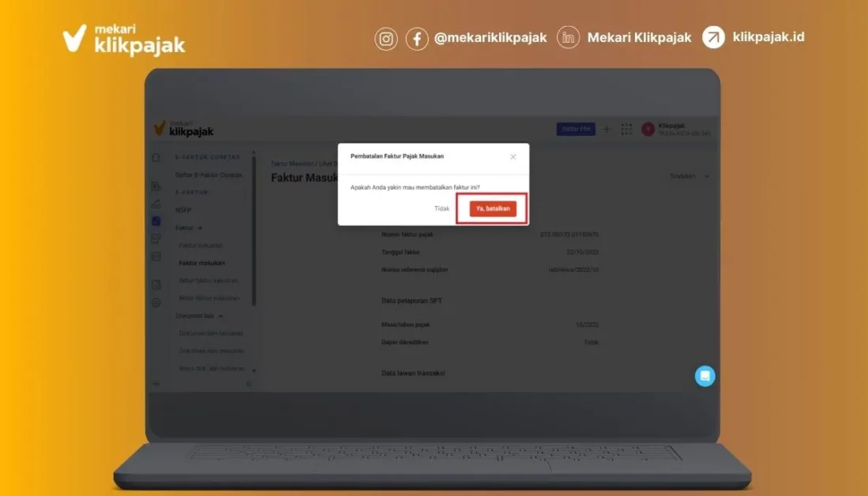Click the third sidebar icon above the blue one

pyautogui.click(x=156, y=204)
